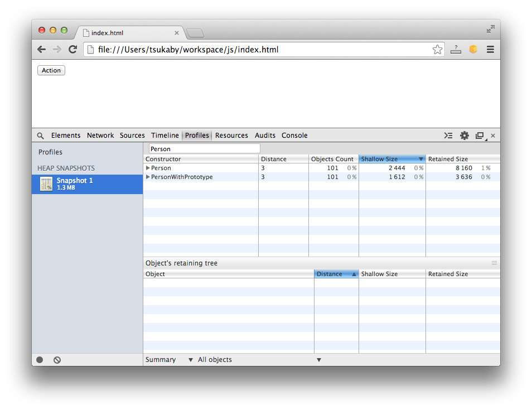This screenshot has width=532, height=410.
Task: Expand the Person constructor row
Action: tap(148, 168)
